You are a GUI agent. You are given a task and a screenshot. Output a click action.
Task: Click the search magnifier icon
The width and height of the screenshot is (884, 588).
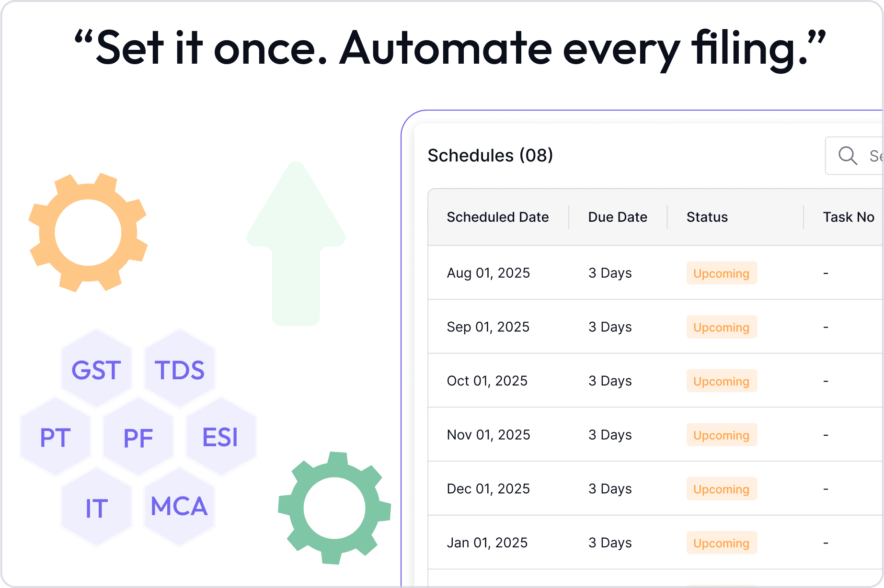click(848, 156)
